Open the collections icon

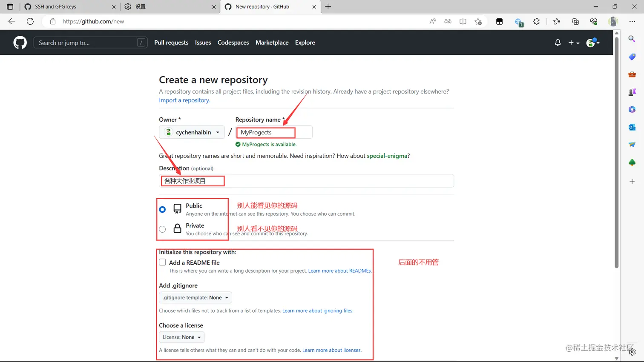575,21
